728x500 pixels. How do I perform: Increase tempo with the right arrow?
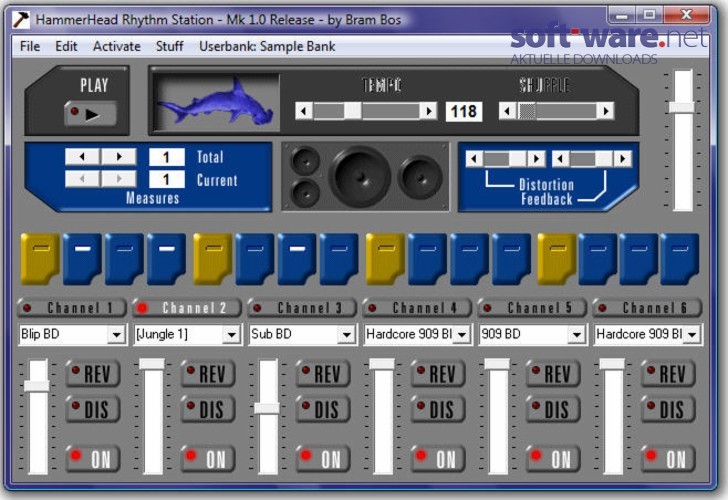[x=428, y=111]
